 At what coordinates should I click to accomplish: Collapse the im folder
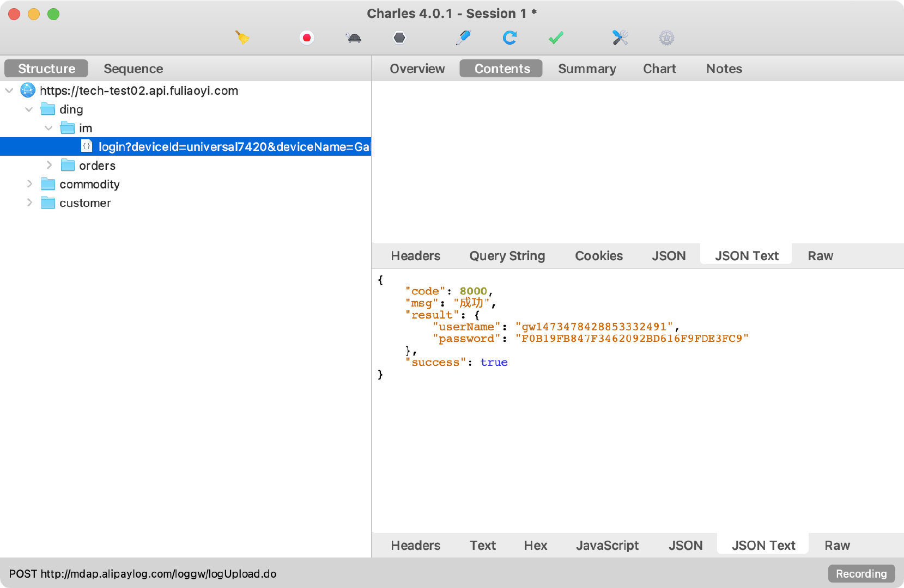click(x=48, y=128)
